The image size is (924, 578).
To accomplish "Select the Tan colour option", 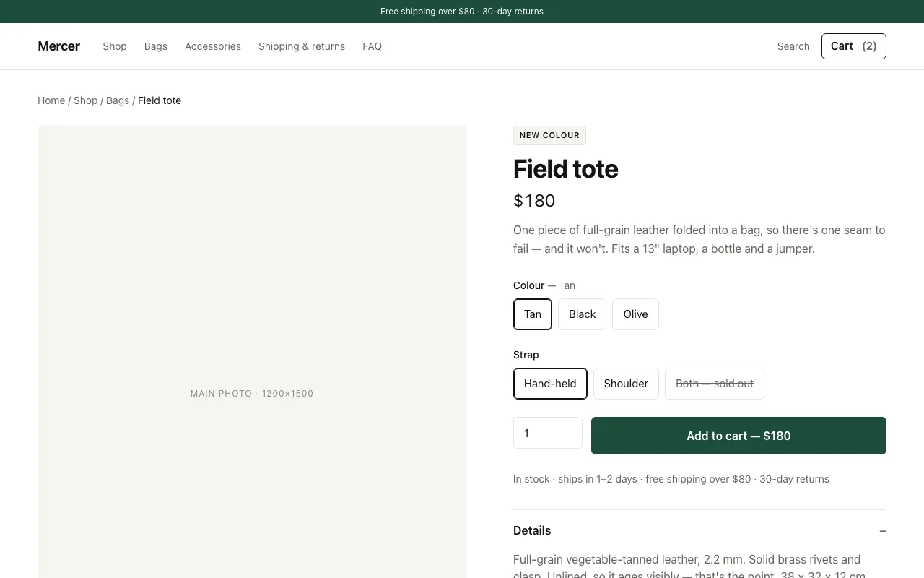I will (533, 314).
